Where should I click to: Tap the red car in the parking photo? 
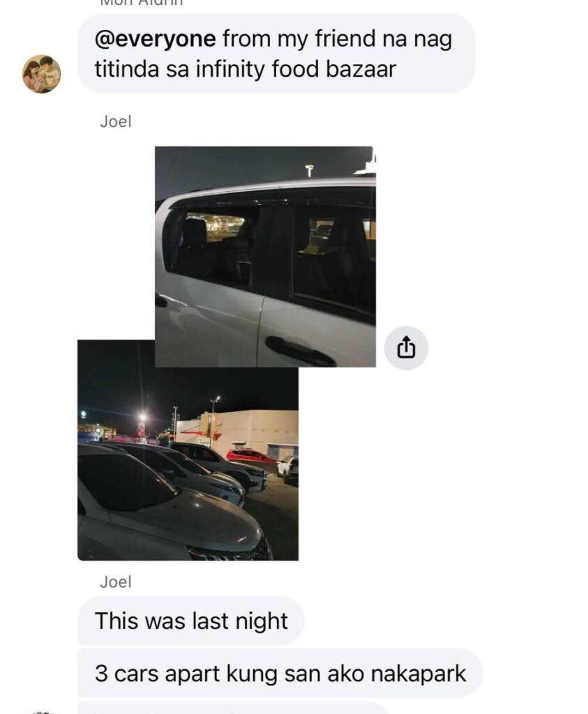(250, 455)
